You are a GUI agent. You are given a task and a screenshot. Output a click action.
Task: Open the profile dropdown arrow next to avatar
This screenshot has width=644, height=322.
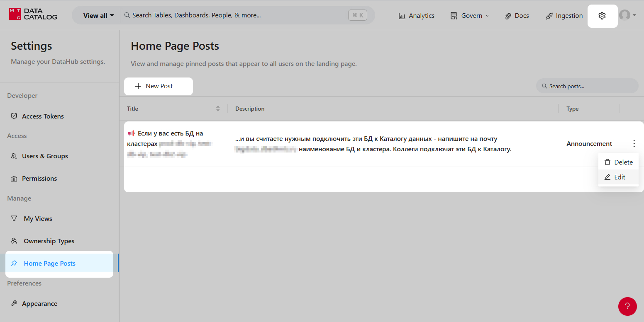point(634,15)
